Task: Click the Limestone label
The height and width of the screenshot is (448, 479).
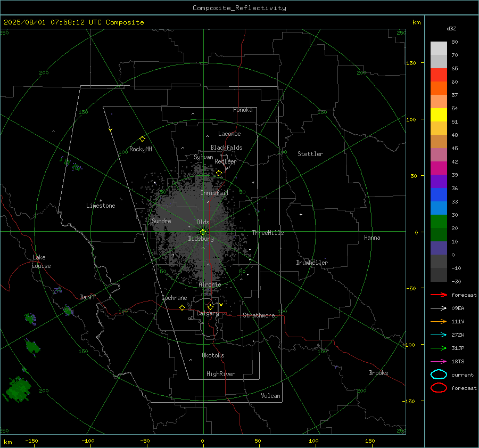Action: pos(101,206)
